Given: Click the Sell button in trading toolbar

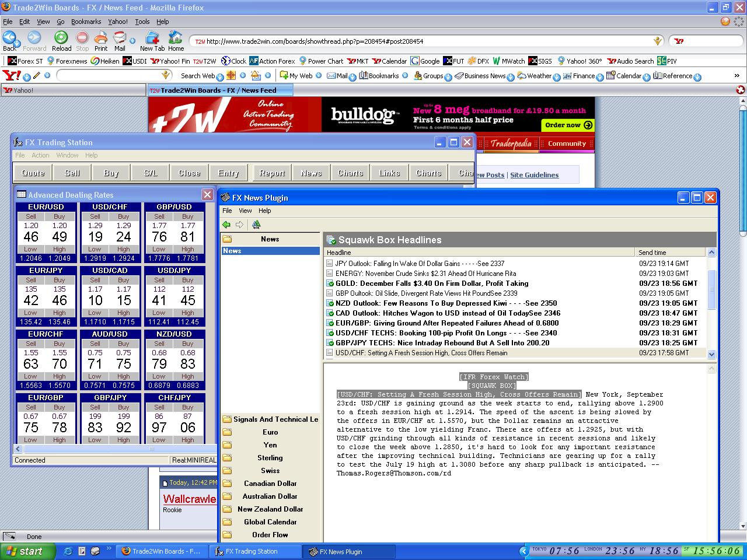Looking at the screenshot, I should 72,173.
